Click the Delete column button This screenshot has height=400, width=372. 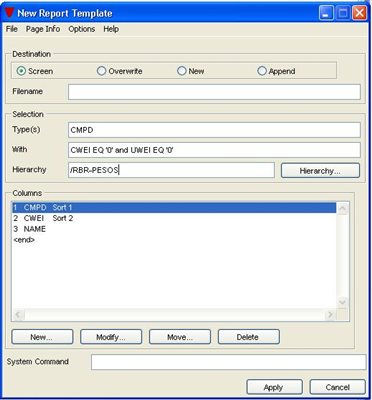pyautogui.click(x=249, y=337)
